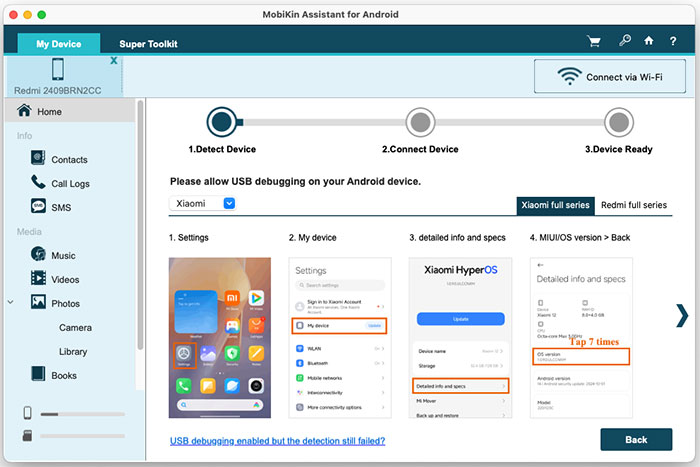Open Photos in the sidebar
Image resolution: width=700 pixels, height=467 pixels.
point(66,304)
